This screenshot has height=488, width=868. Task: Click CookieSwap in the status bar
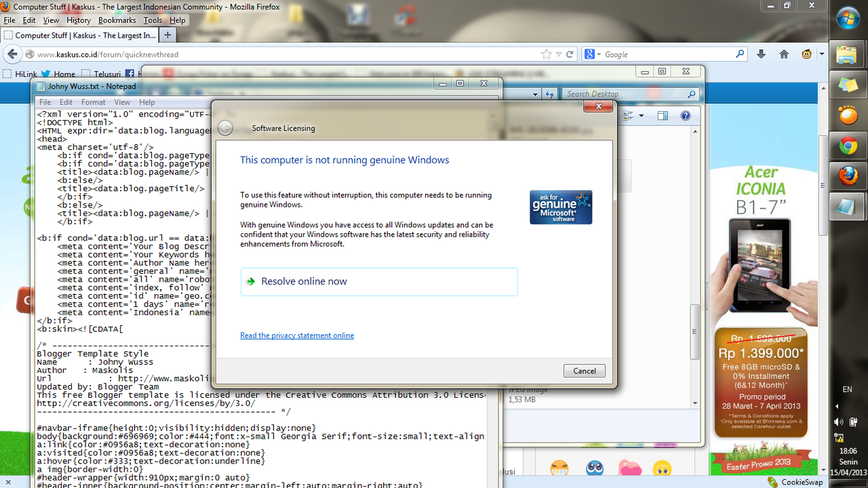795,482
